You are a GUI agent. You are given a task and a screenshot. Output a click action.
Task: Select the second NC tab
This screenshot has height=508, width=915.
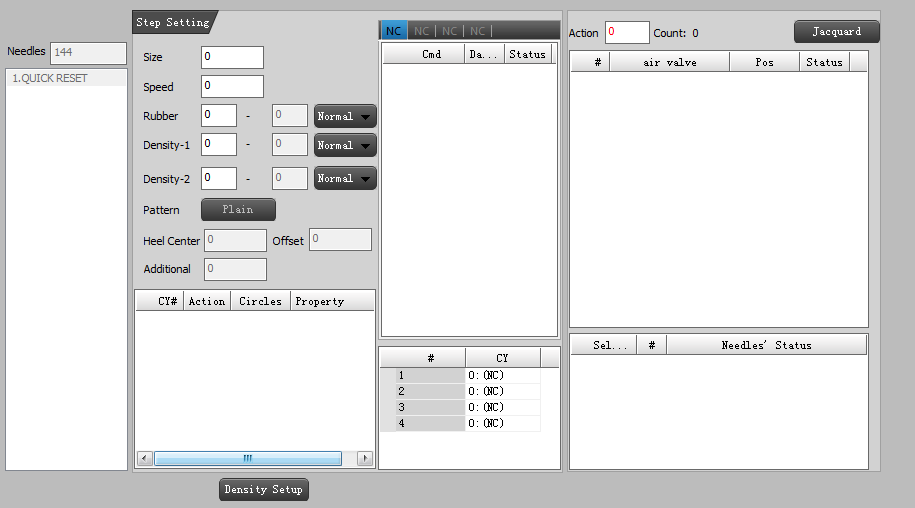tap(421, 31)
